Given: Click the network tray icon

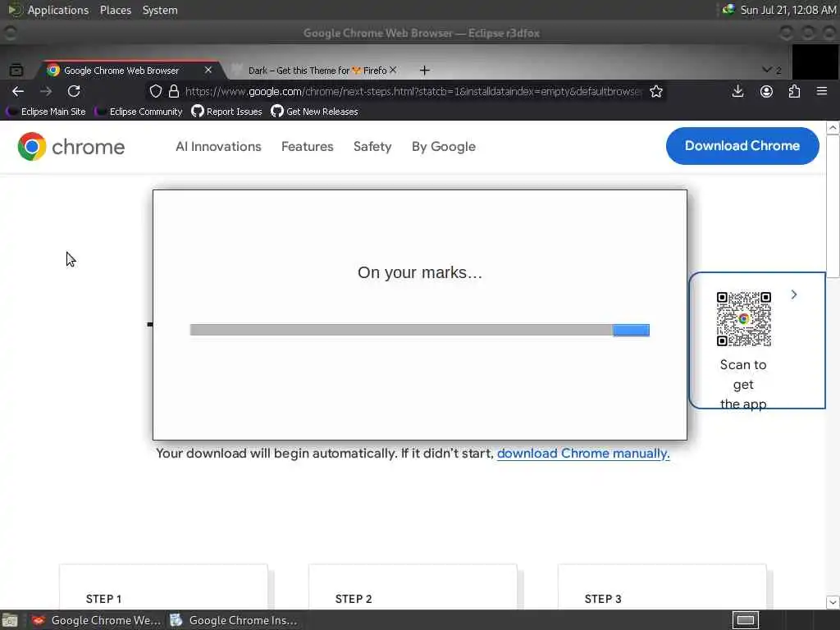Looking at the screenshot, I should 728,10.
